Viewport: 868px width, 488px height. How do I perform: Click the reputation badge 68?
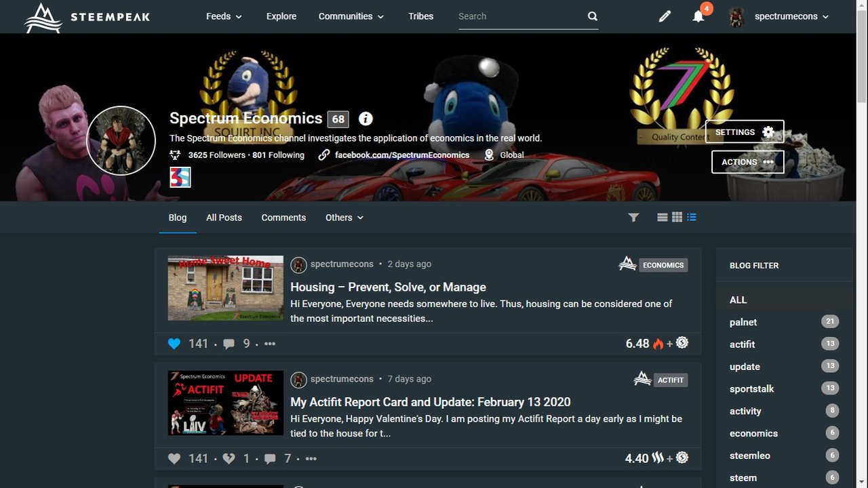point(338,119)
